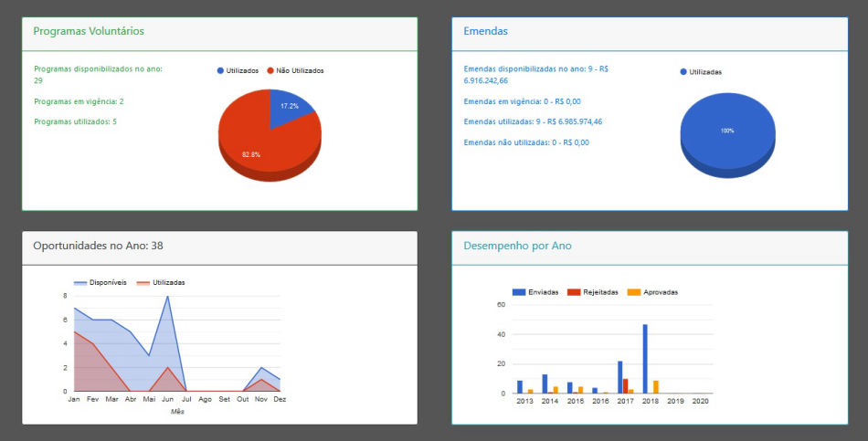868x441 pixels.
Task: Click the Emendas panel title
Action: coord(486,31)
